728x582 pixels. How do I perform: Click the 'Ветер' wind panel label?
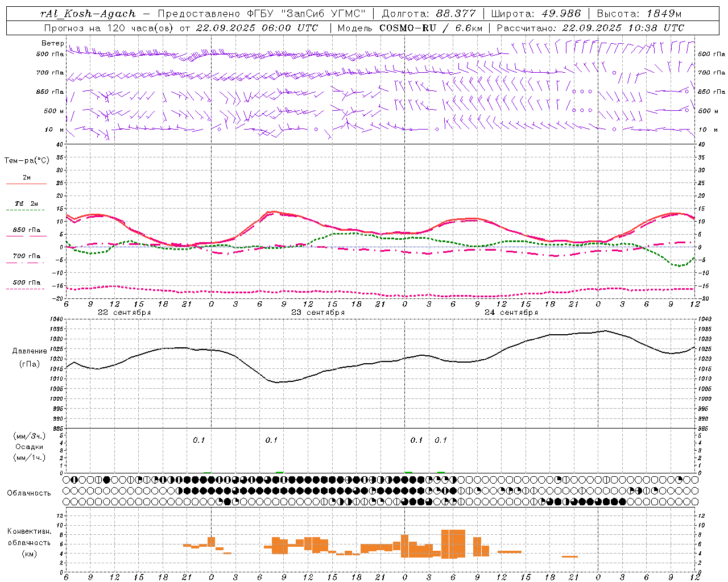pyautogui.click(x=52, y=43)
